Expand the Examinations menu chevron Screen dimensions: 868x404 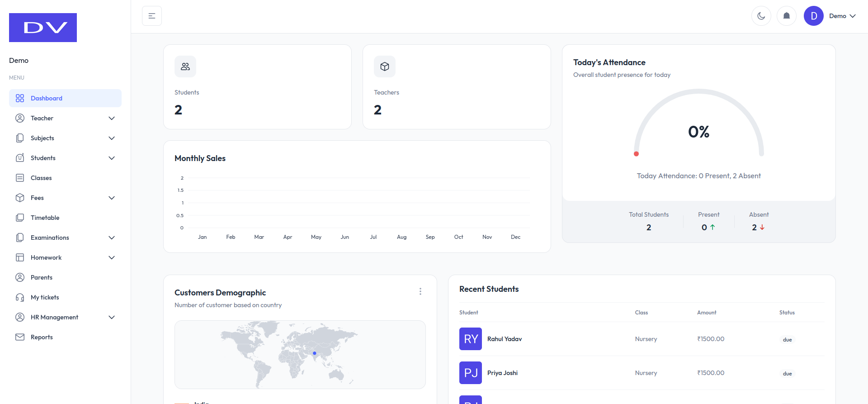click(112, 238)
